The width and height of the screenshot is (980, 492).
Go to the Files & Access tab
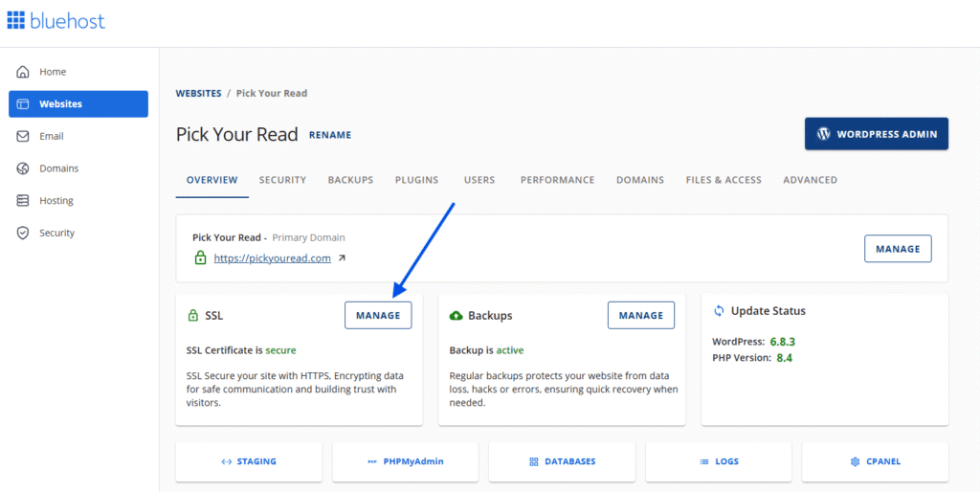tap(724, 180)
